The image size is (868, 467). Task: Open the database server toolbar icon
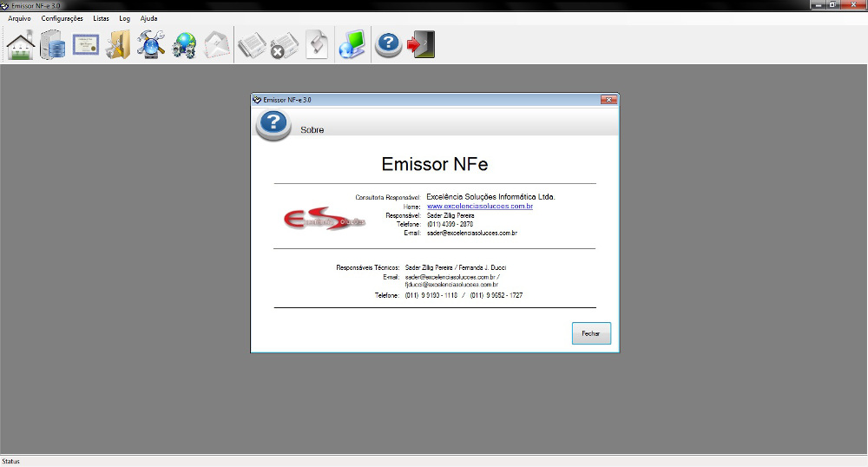[x=53, y=44]
